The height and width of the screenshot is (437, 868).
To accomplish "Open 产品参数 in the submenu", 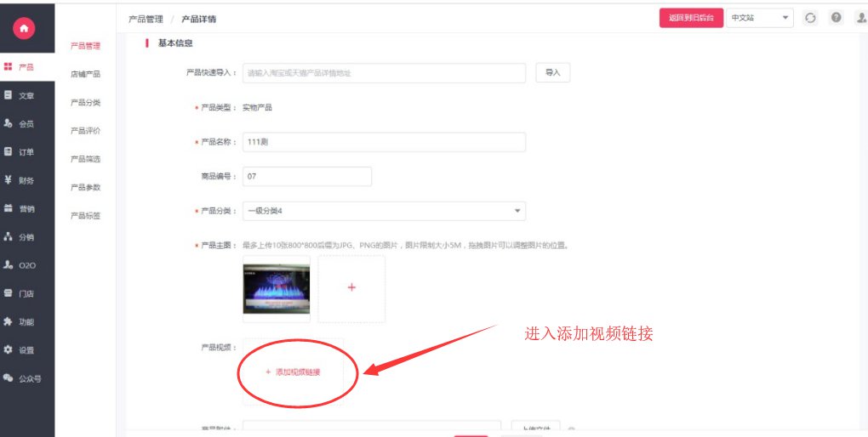I will coord(85,187).
